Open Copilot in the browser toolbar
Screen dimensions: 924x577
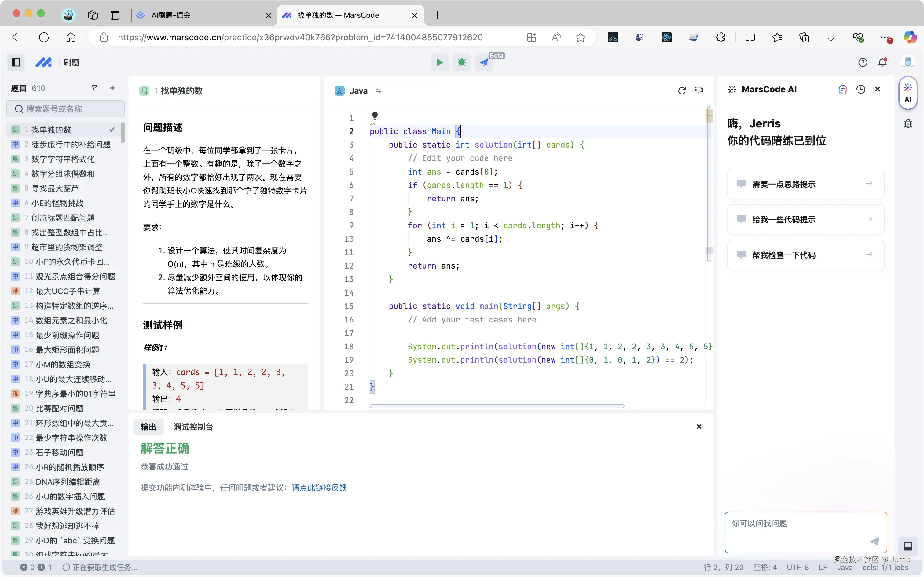click(911, 37)
